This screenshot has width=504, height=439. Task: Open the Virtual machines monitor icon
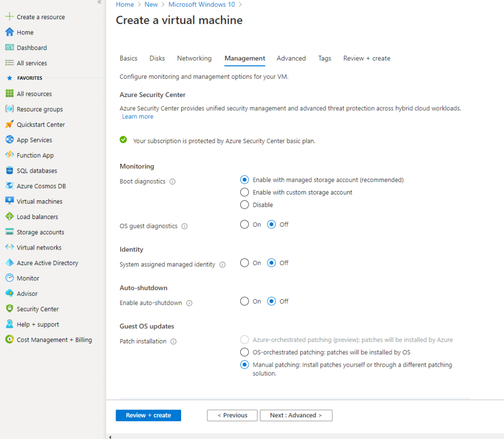10,201
